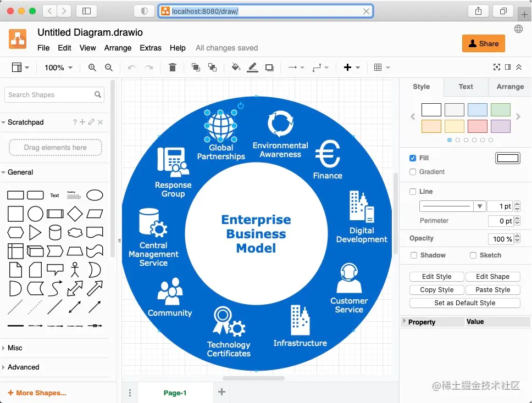Enable the Sketch checkbox
The image size is (532, 403).
tap(473, 255)
